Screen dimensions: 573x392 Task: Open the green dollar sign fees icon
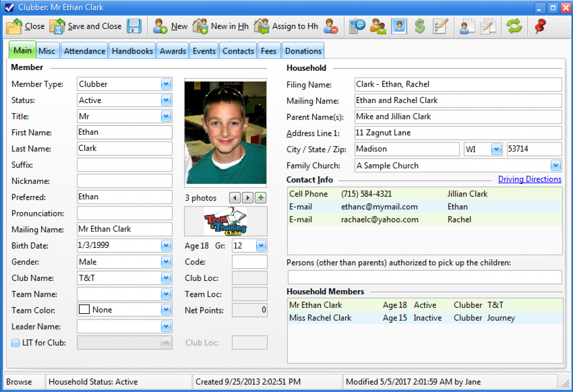coord(420,26)
